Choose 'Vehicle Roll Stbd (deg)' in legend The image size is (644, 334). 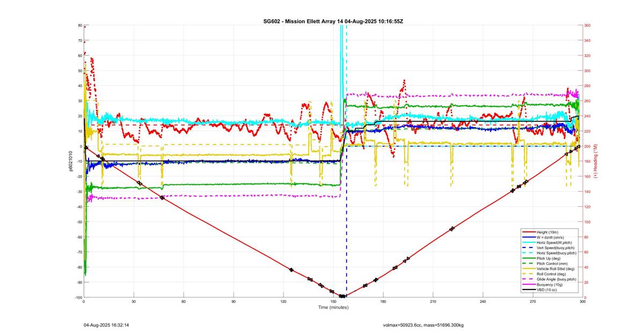[556, 268]
